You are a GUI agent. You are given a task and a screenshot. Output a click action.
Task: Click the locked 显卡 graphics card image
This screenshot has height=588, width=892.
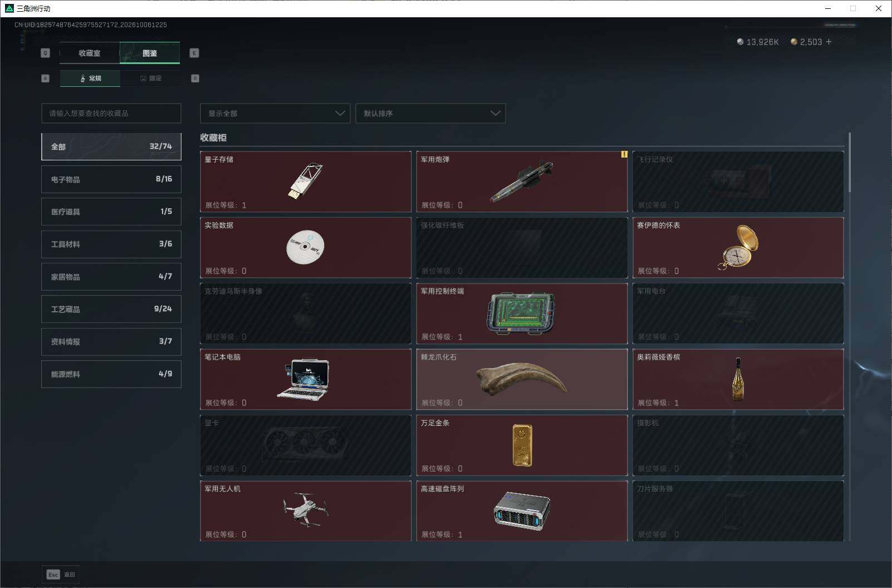click(x=305, y=445)
